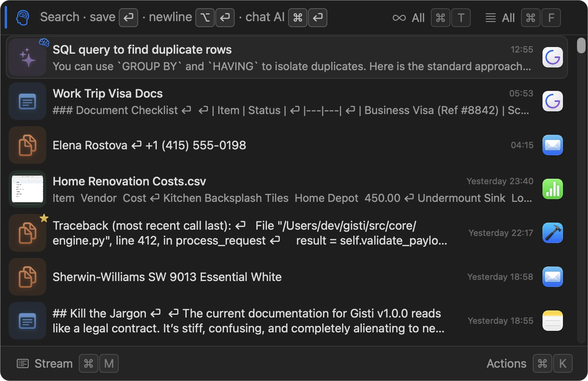Click the newline option key hint
The height and width of the screenshot is (381, 588).
205,18
